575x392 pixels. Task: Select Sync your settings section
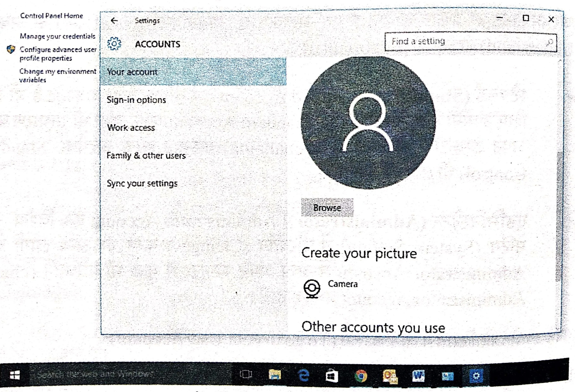coord(142,183)
